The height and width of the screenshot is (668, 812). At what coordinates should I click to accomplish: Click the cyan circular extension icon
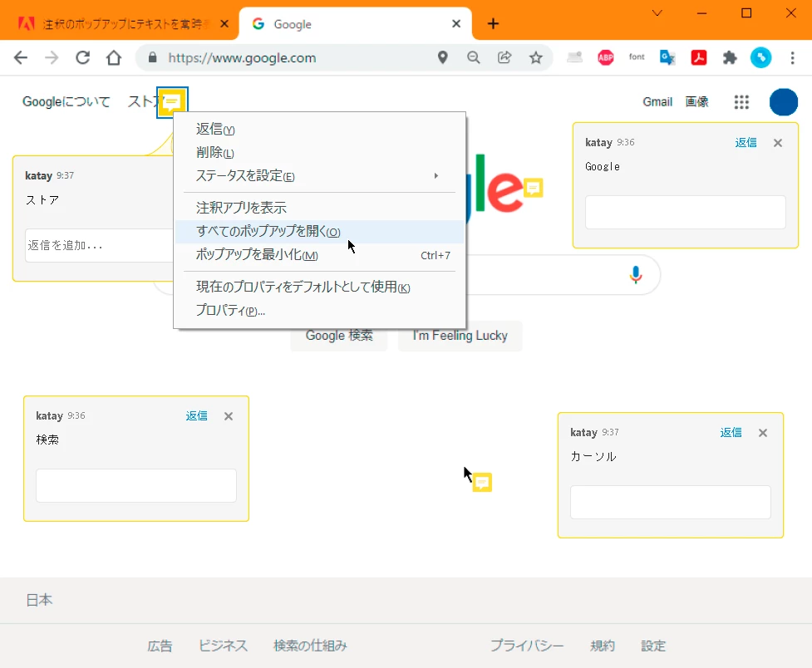pos(760,57)
